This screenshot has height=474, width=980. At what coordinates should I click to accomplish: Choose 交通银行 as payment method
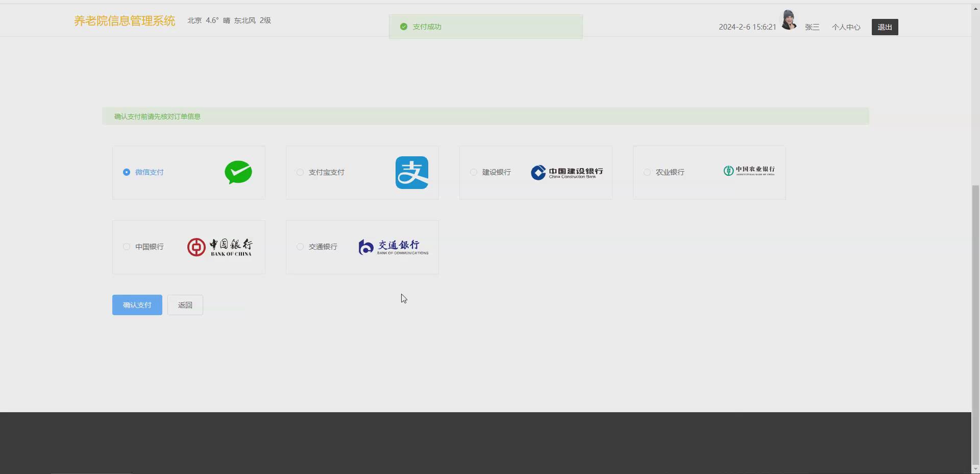pyautogui.click(x=300, y=247)
